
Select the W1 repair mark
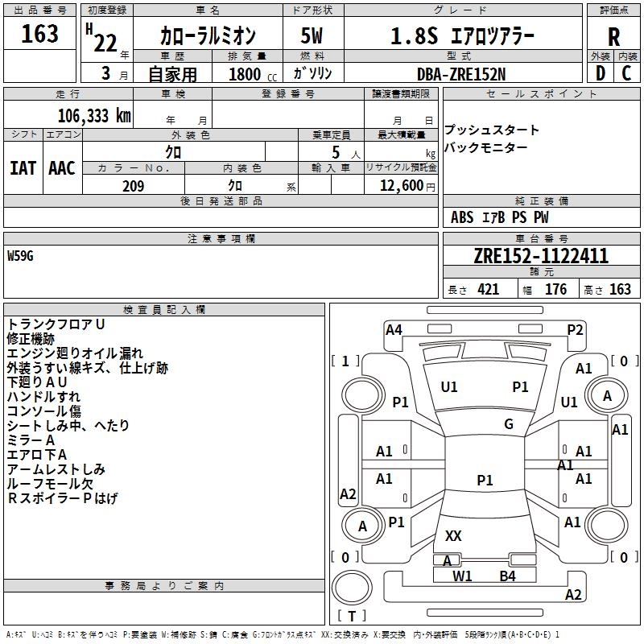462,576
